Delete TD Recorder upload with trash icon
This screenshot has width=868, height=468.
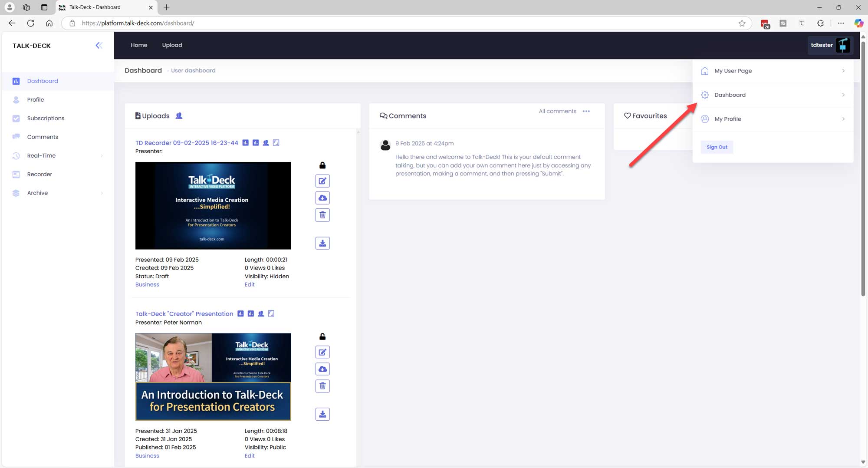322,215
